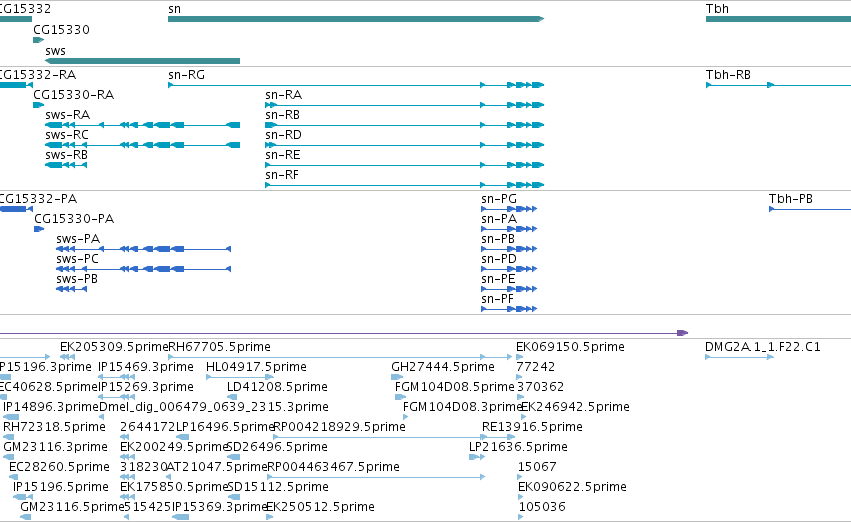
Task: Select the RH67705.5prime EST label
Action: pyautogui.click(x=219, y=347)
